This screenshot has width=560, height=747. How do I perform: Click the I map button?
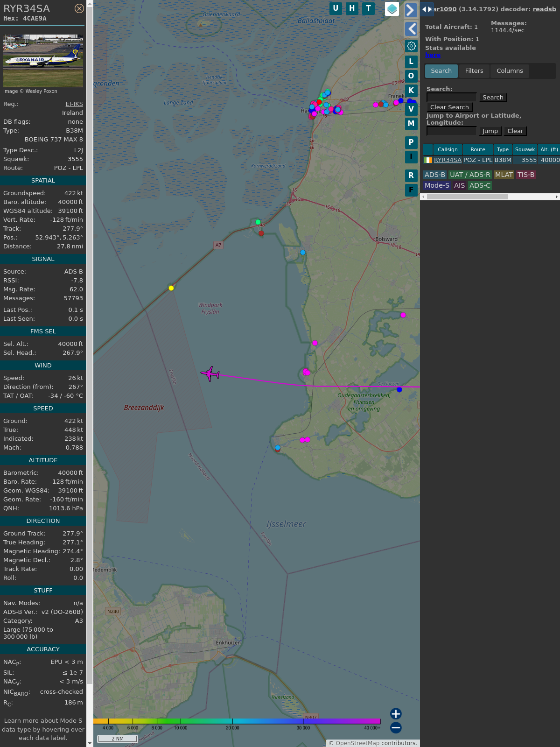[411, 157]
